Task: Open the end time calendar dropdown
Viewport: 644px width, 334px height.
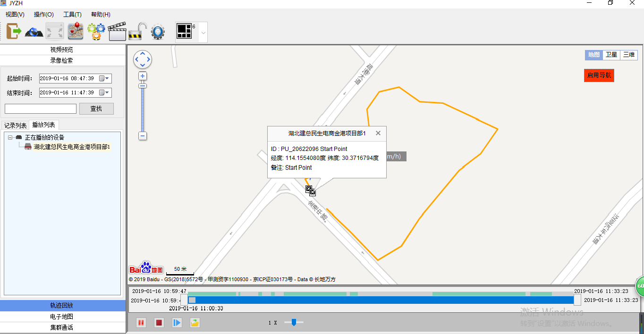Action: tap(104, 93)
